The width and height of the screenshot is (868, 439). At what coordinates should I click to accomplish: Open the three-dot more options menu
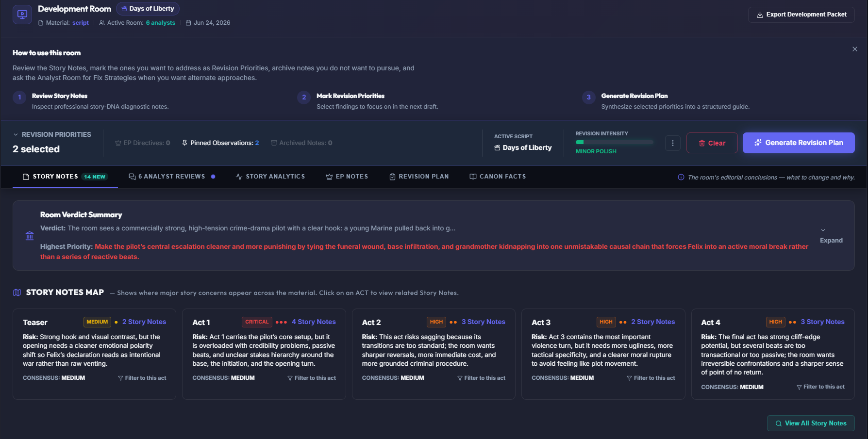pyautogui.click(x=672, y=143)
